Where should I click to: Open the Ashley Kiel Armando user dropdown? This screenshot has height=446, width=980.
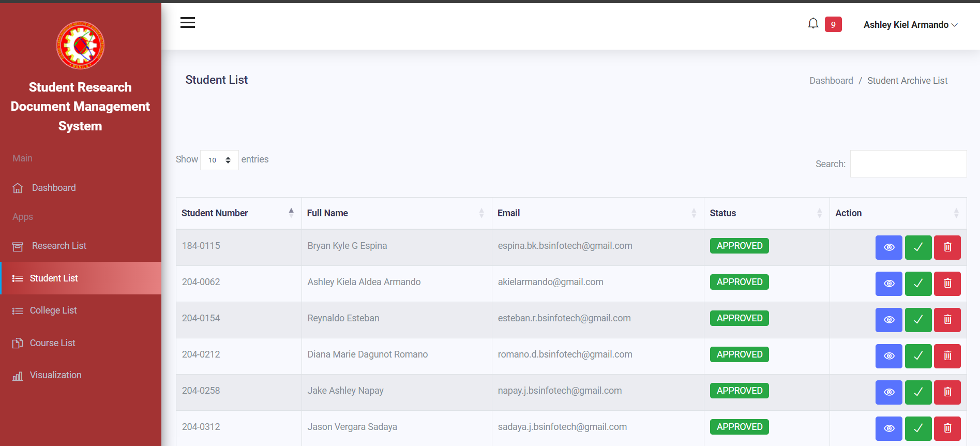pyautogui.click(x=910, y=25)
